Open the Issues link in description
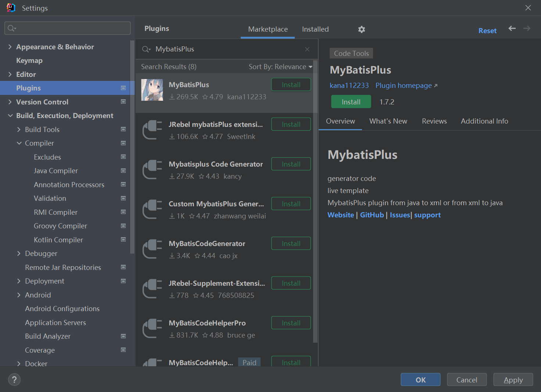541x392 pixels. click(x=400, y=215)
